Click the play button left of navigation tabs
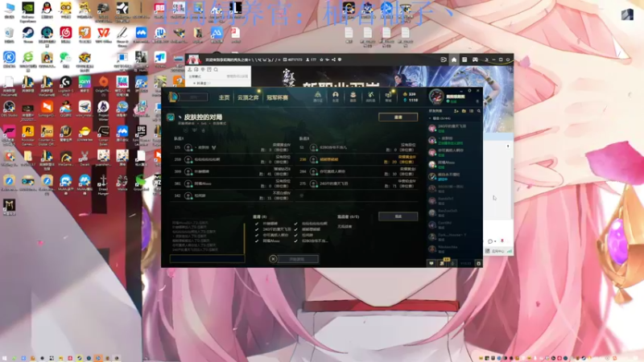The image size is (644, 362). coord(193,97)
